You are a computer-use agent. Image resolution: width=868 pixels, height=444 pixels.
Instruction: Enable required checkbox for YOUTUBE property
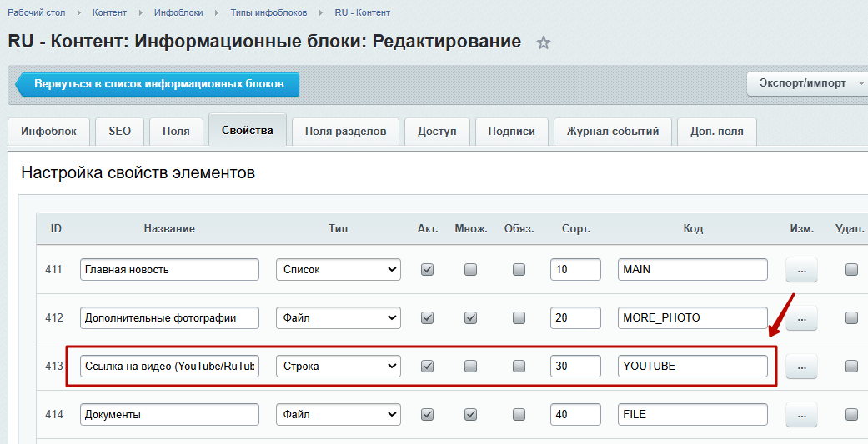coord(519,366)
